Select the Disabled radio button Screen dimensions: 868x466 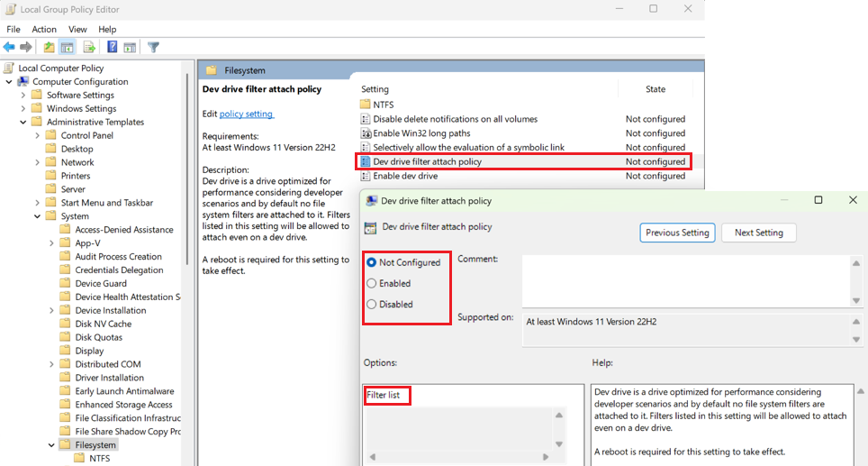(x=372, y=304)
